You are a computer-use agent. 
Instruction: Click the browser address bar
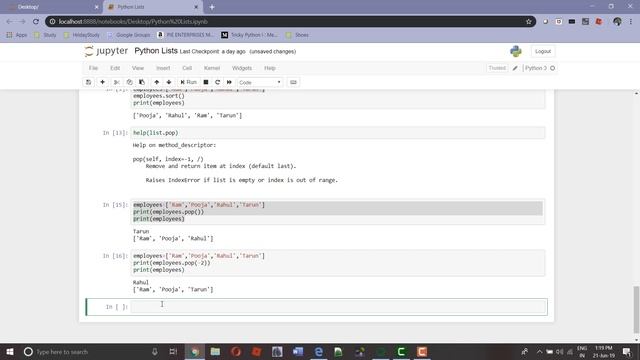(290, 22)
